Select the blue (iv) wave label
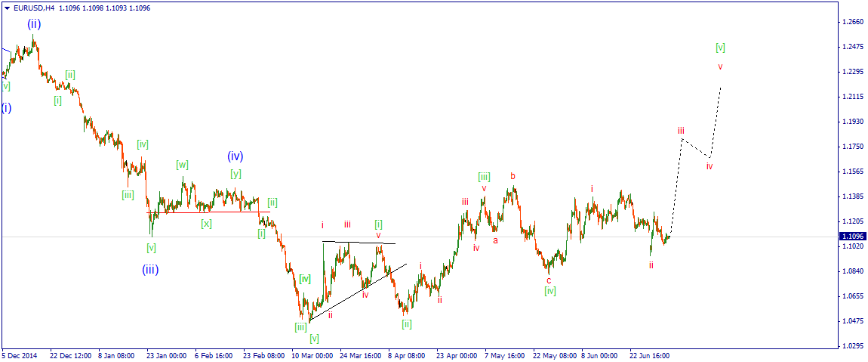The image size is (868, 362). tap(235, 156)
